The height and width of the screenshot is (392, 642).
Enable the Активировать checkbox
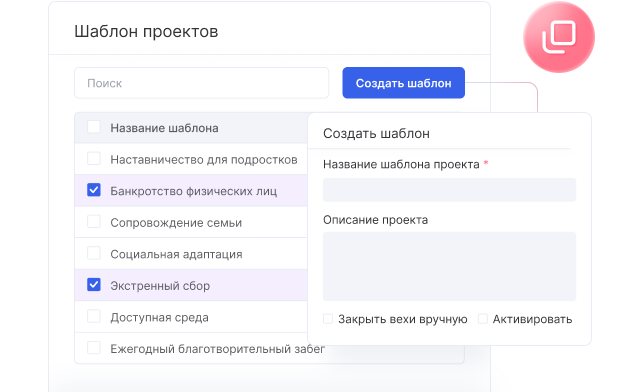483,319
